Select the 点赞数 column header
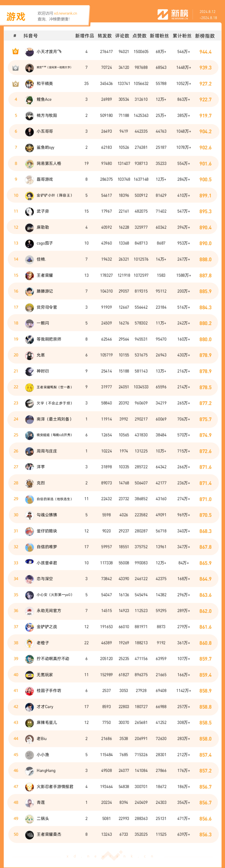The image size is (225, 868). pos(140,36)
